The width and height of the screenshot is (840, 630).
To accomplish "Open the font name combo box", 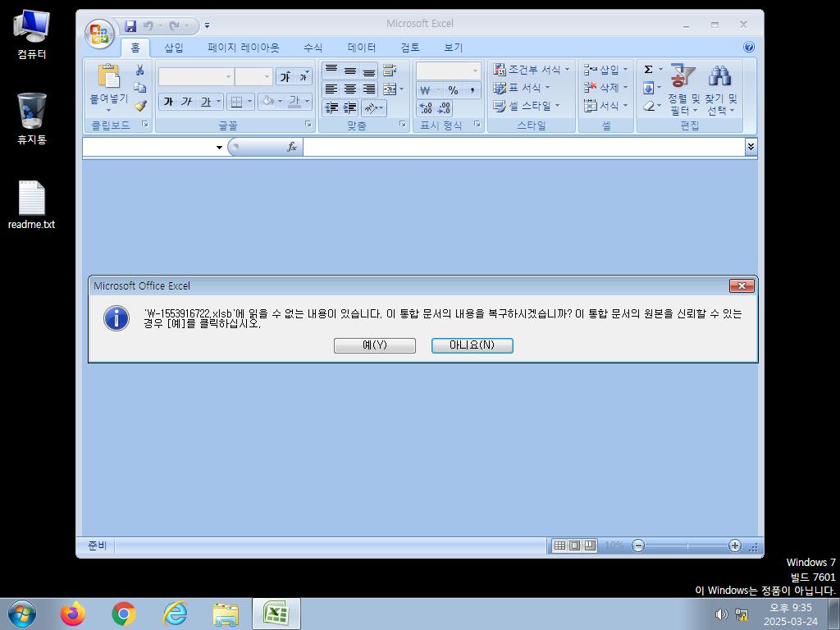I will (196, 76).
